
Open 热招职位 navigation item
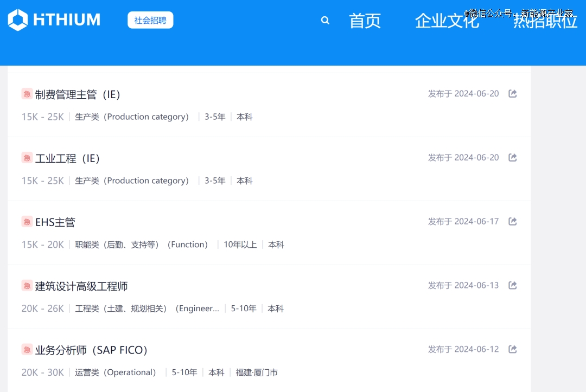[545, 22]
